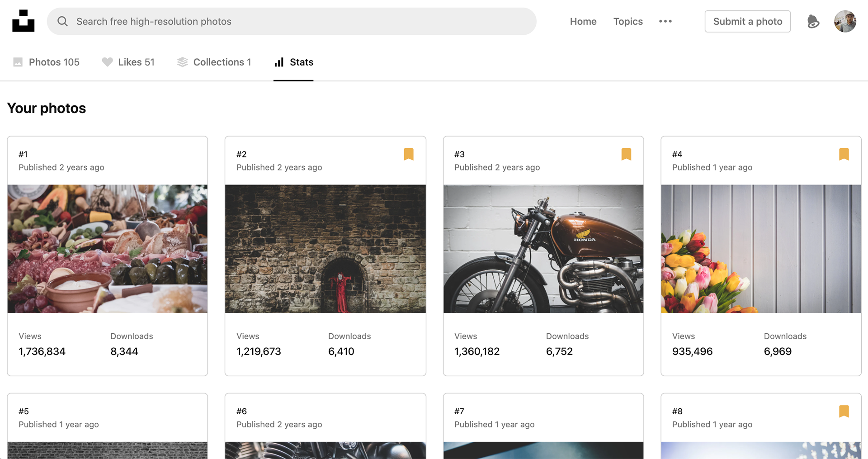Click the Submit a photo button
This screenshot has height=459, width=868.
pyautogui.click(x=748, y=21)
